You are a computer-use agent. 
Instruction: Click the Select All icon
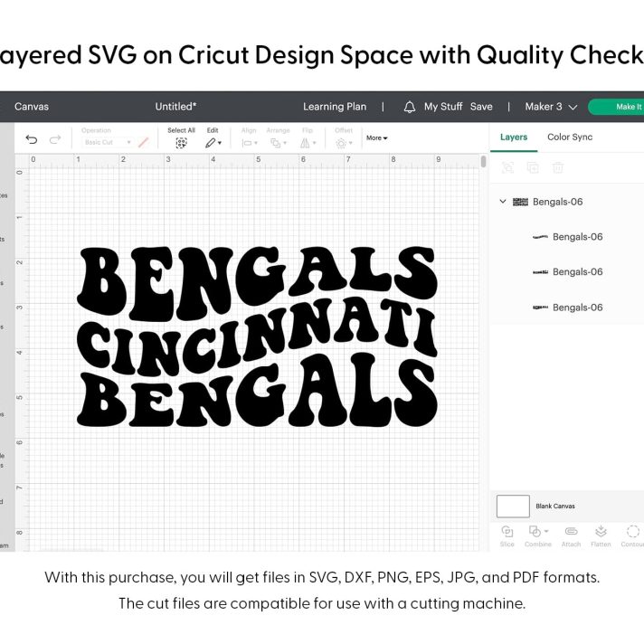tap(181, 143)
